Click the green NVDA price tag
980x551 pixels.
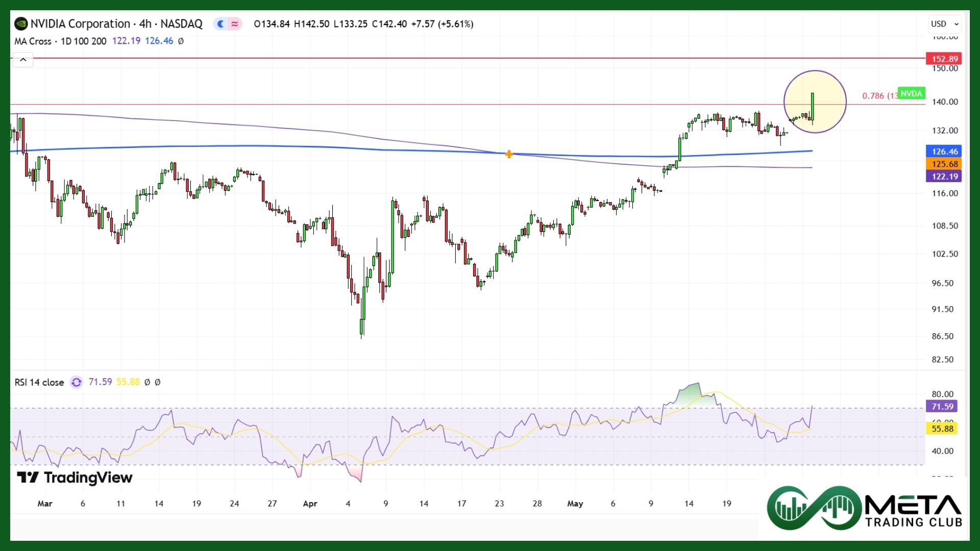coord(911,93)
